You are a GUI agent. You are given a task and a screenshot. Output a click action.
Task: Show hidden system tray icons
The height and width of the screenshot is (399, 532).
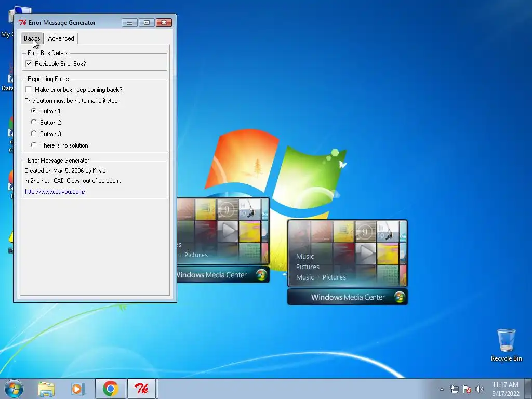[442, 389]
